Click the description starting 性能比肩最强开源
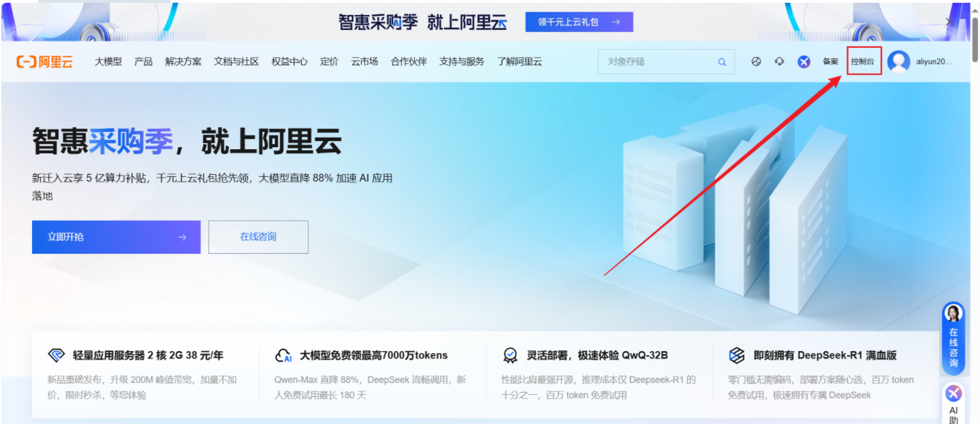980x424 pixels. coord(599,387)
